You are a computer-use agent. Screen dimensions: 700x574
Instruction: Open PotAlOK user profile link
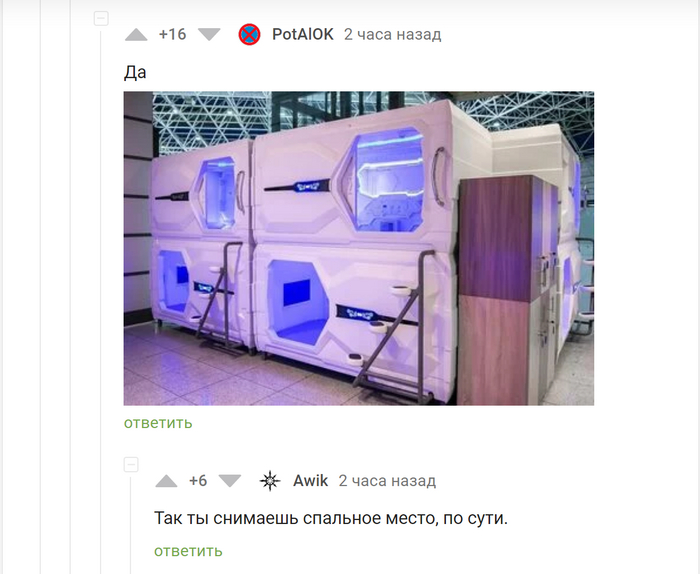point(303,34)
